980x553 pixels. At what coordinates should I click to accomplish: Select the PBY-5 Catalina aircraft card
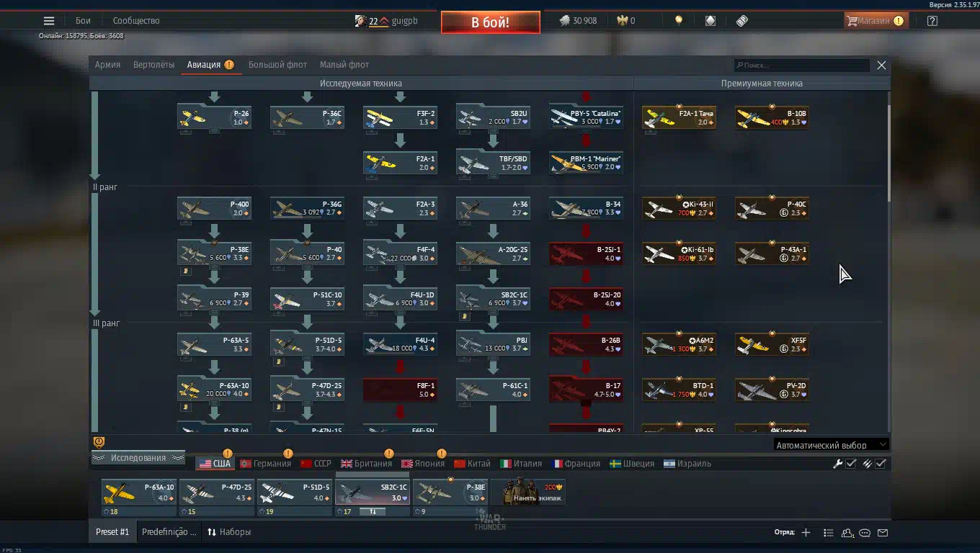click(586, 117)
